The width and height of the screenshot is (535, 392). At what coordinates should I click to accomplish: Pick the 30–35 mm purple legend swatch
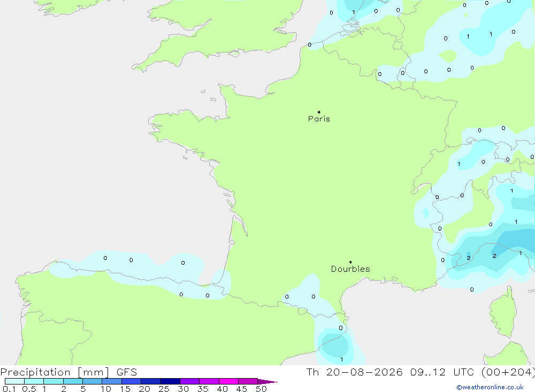click(190, 381)
